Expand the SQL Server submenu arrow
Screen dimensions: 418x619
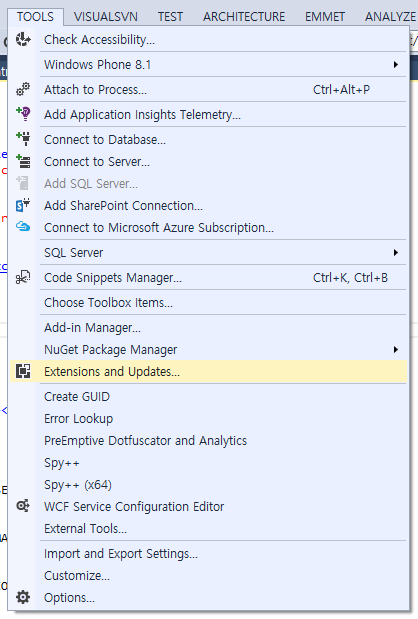point(396,252)
